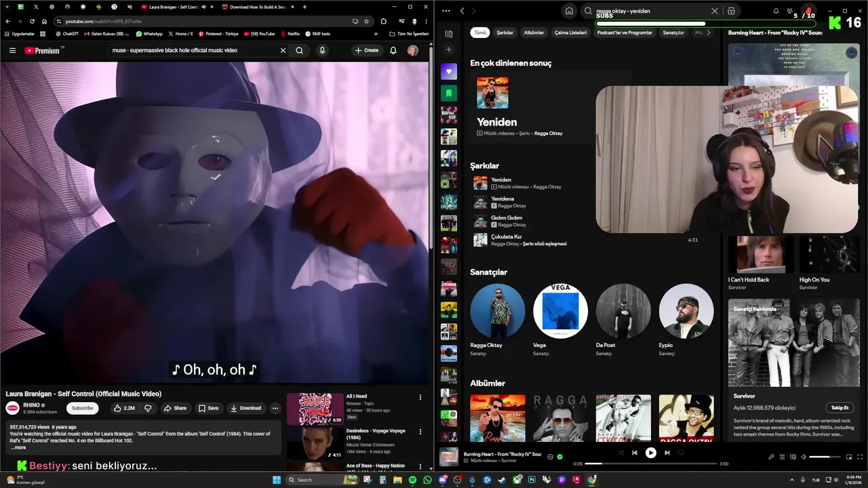868x488 pixels.
Task: Open the YouTube account avatar menu
Action: [412, 50]
